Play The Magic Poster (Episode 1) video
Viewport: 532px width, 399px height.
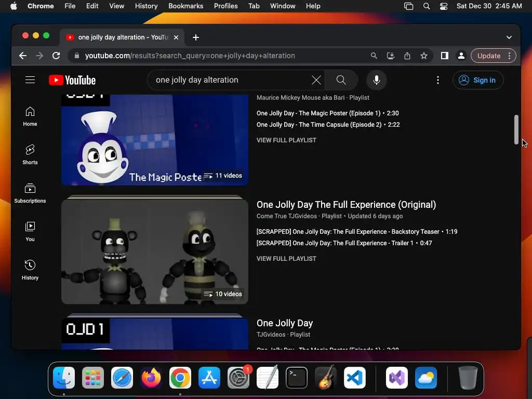pos(327,113)
